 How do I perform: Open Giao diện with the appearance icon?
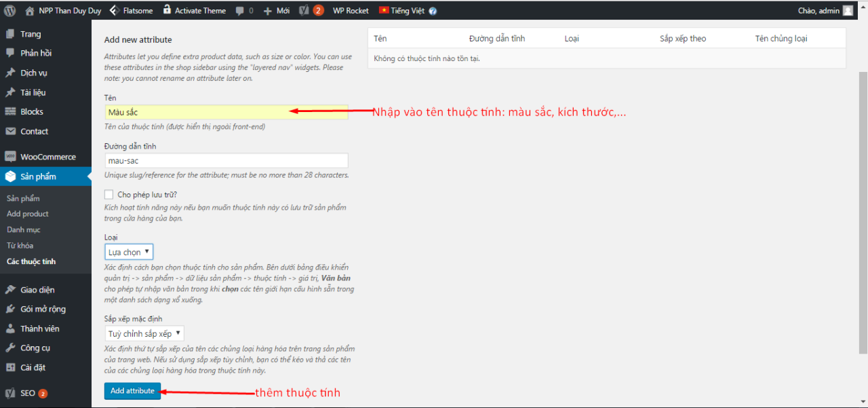click(9, 289)
